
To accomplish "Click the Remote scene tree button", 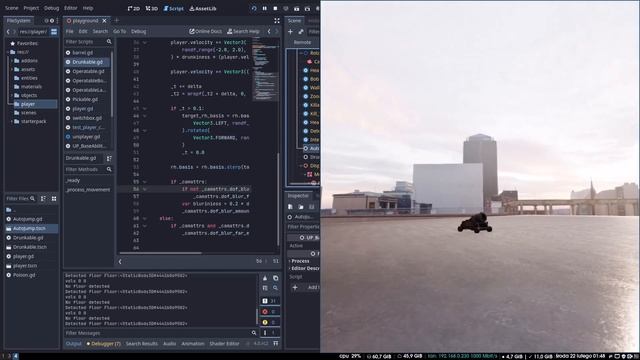I will 302,42.
